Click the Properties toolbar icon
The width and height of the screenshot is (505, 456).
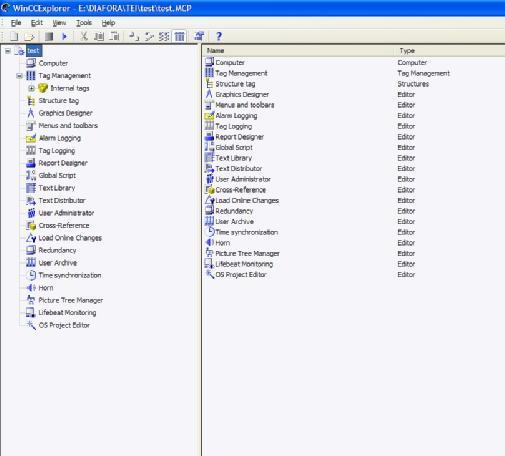(x=199, y=36)
